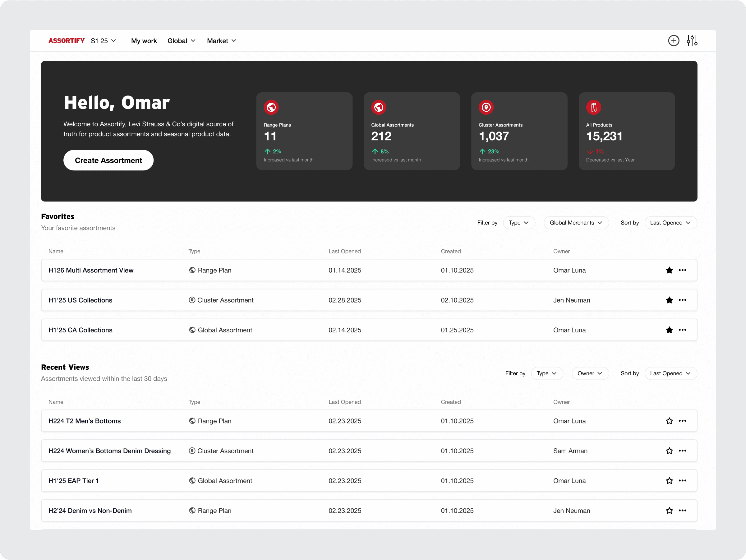Image resolution: width=746 pixels, height=560 pixels.
Task: Open the sliders settings icon
Action: click(692, 40)
